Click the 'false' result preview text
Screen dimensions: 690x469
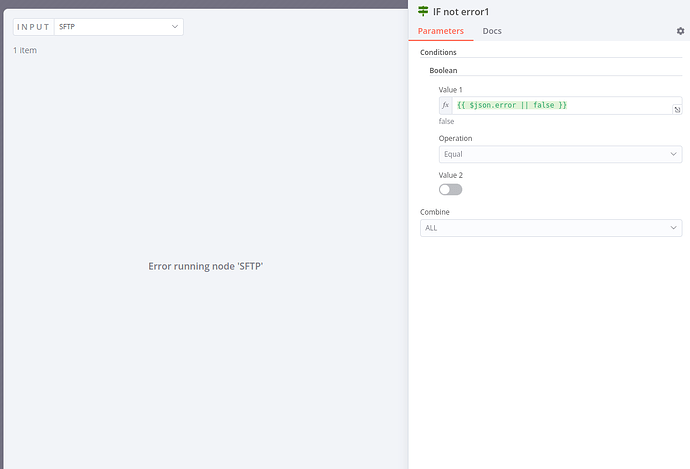[446, 121]
